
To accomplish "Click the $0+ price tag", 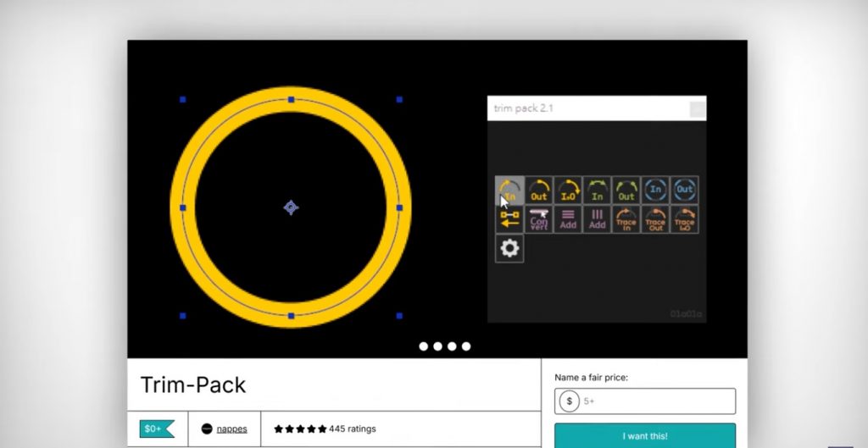I will [157, 429].
